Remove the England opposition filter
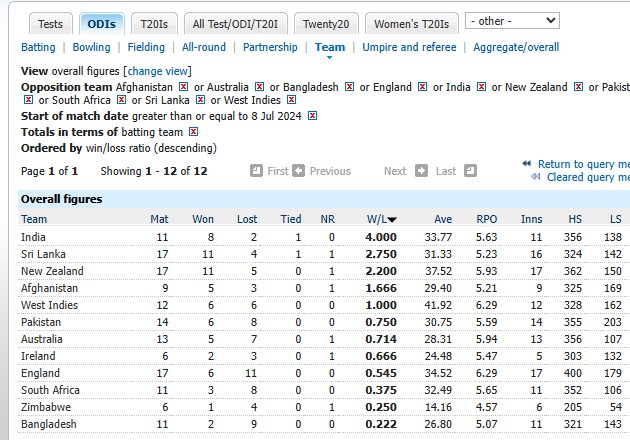Viewport: 630px width, 440px height. (422, 87)
